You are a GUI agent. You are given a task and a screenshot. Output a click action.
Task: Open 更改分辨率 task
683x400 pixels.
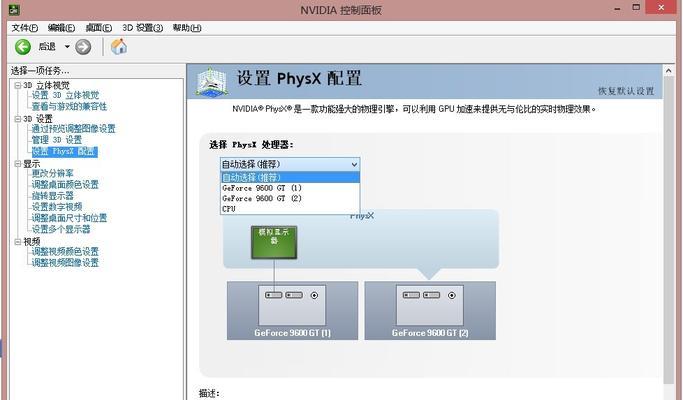coord(52,173)
